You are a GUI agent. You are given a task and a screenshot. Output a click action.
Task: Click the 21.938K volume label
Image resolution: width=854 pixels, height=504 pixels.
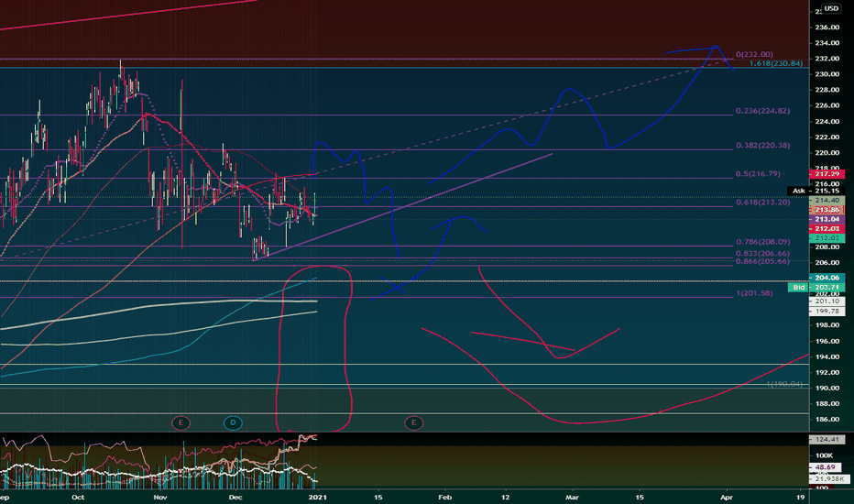(x=829, y=478)
